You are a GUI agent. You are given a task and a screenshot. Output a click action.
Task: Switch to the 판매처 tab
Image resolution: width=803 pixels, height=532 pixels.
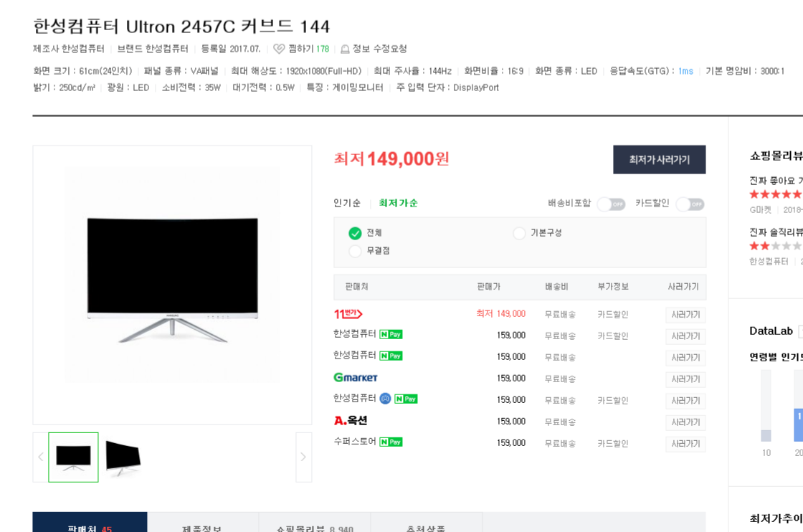coord(90,522)
